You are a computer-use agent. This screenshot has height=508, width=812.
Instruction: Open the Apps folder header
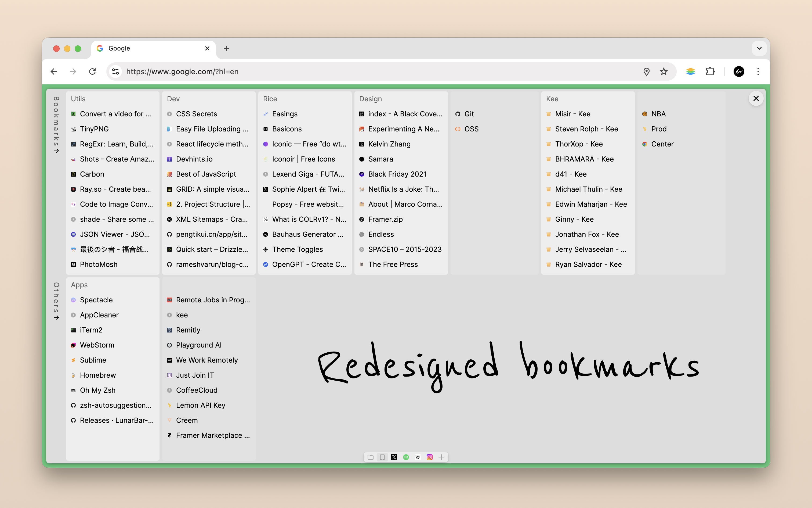tap(79, 285)
